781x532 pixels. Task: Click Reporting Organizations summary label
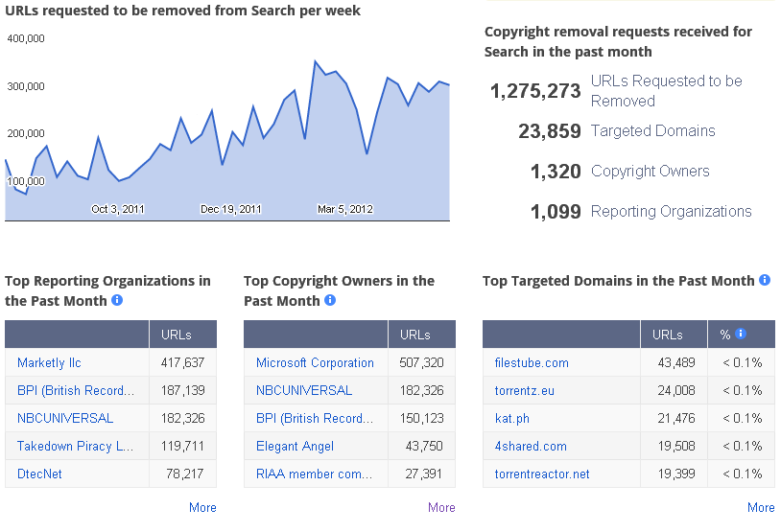pos(671,212)
